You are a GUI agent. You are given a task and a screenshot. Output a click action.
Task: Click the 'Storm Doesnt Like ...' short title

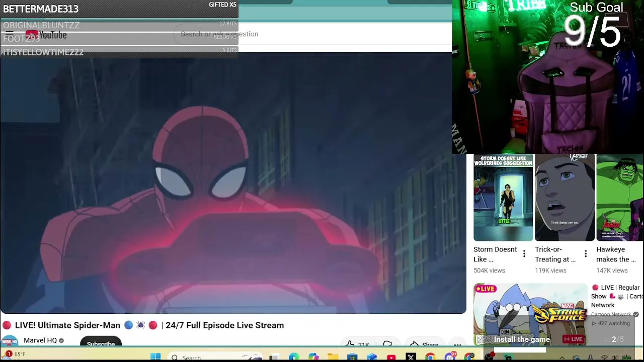[x=495, y=254]
